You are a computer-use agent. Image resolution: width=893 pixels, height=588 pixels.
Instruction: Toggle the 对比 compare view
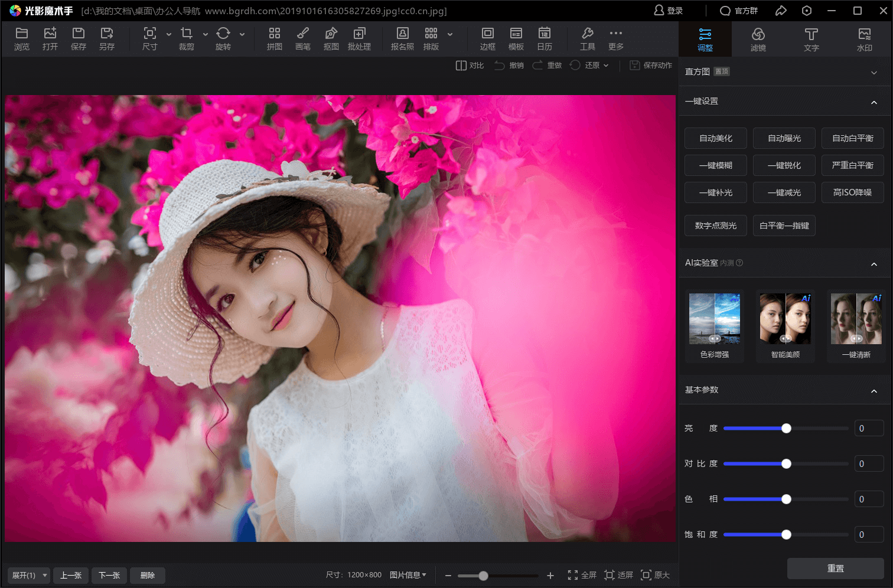pyautogui.click(x=470, y=66)
